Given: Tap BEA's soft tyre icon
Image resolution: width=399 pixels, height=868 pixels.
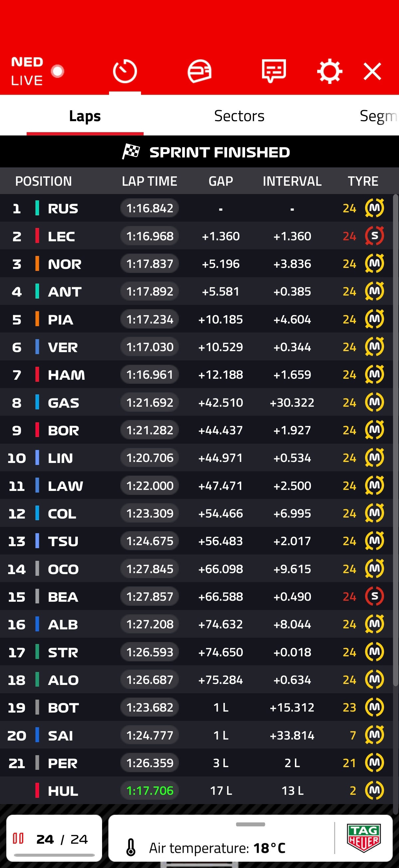Looking at the screenshot, I should tap(374, 596).
